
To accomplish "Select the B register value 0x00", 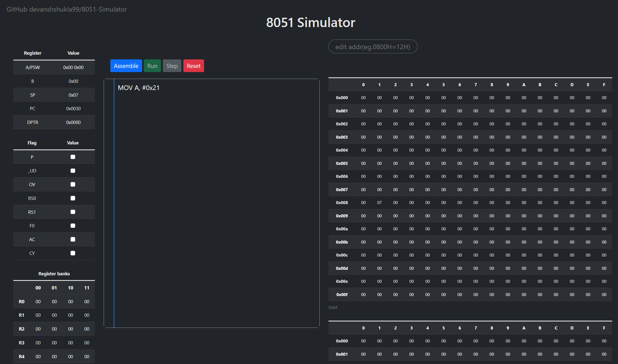I will tap(73, 81).
